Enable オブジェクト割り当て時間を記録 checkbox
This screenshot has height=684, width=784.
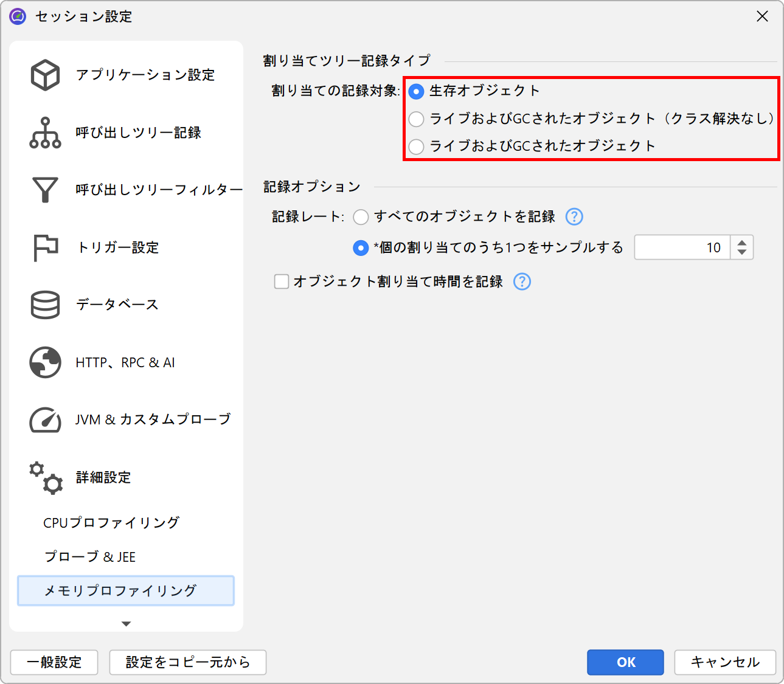tap(282, 282)
